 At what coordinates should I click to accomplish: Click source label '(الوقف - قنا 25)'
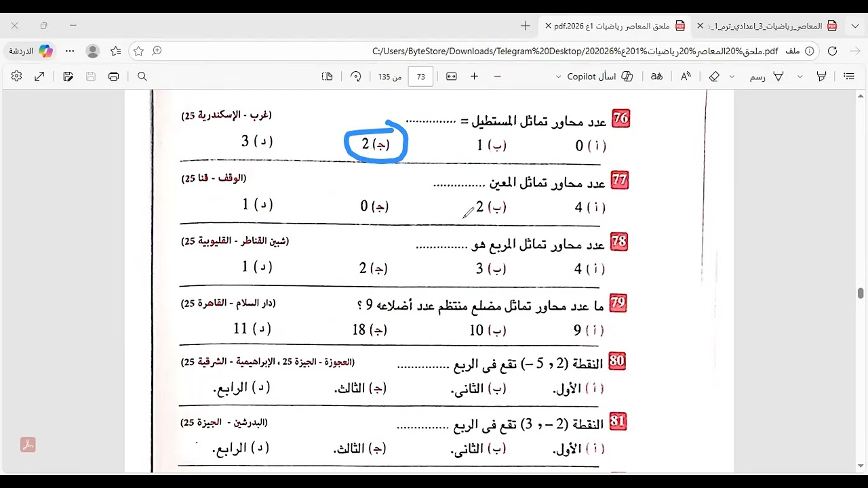coord(214,179)
